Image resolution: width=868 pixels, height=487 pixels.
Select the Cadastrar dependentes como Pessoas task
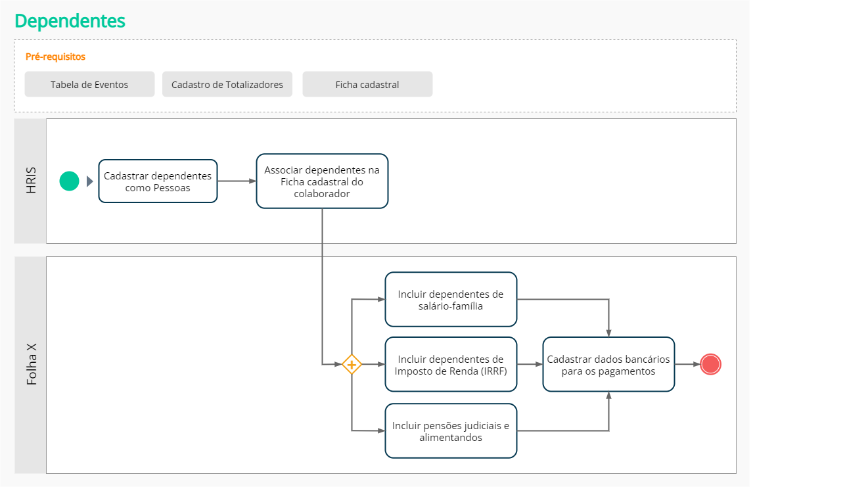(158, 181)
